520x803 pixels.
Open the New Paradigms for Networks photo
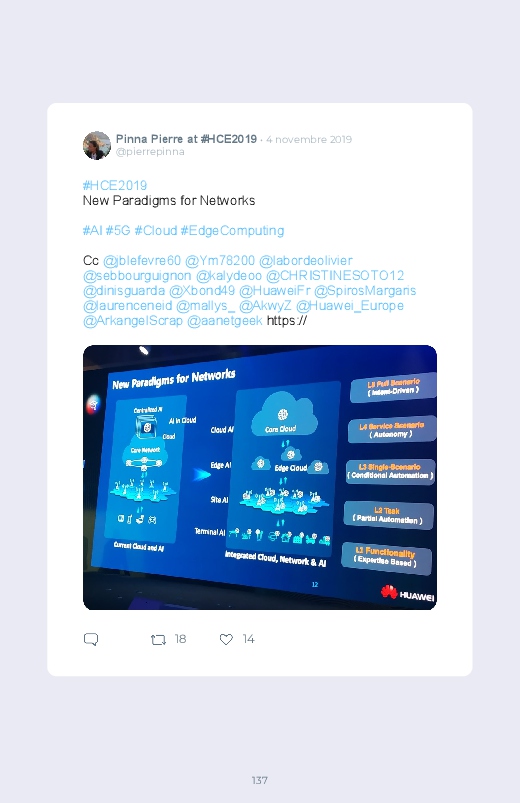(x=260, y=477)
